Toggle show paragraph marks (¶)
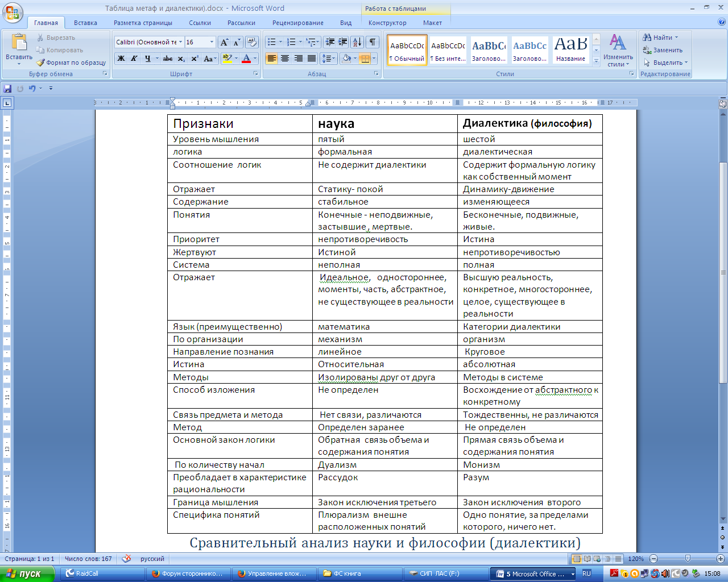728x582 pixels. coord(372,42)
